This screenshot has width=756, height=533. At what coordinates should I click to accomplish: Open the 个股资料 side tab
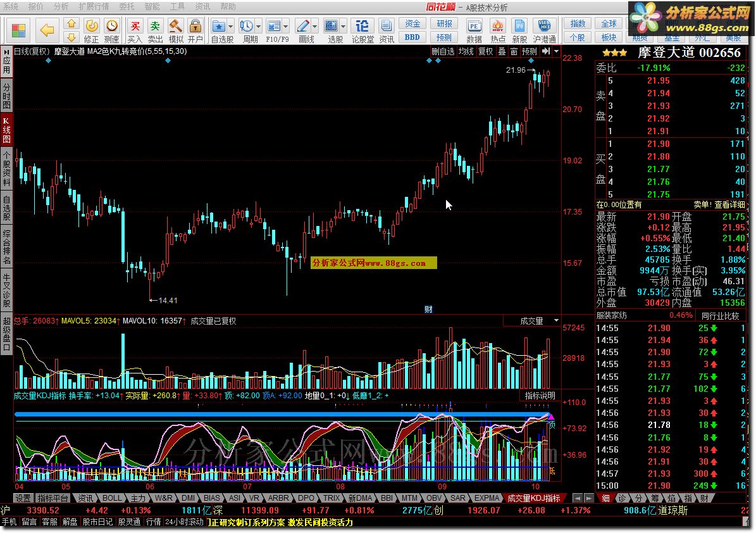[7, 168]
